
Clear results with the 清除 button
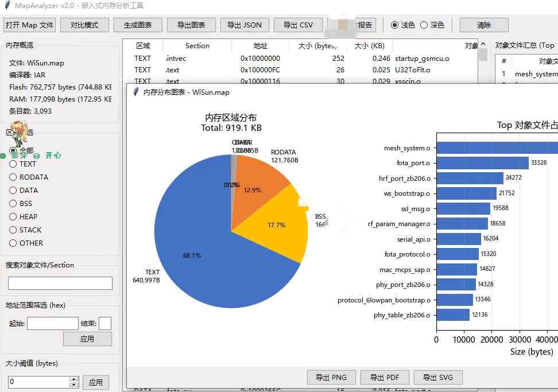[x=484, y=25]
